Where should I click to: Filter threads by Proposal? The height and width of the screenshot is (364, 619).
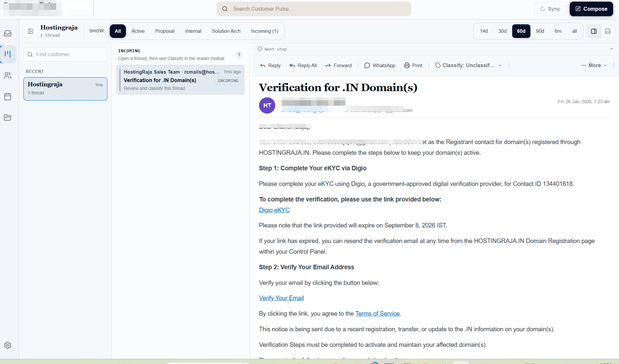point(165,31)
